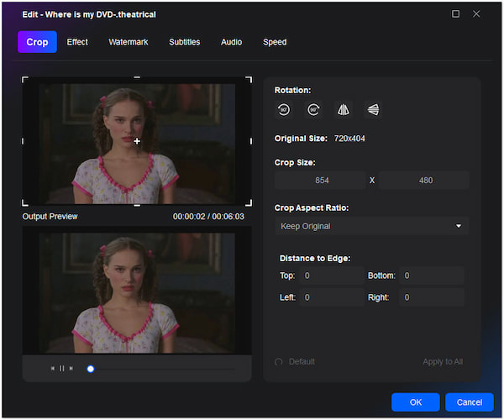The height and width of the screenshot is (420, 504).
Task: Click the top-right crop corner handle
Action: (249, 79)
